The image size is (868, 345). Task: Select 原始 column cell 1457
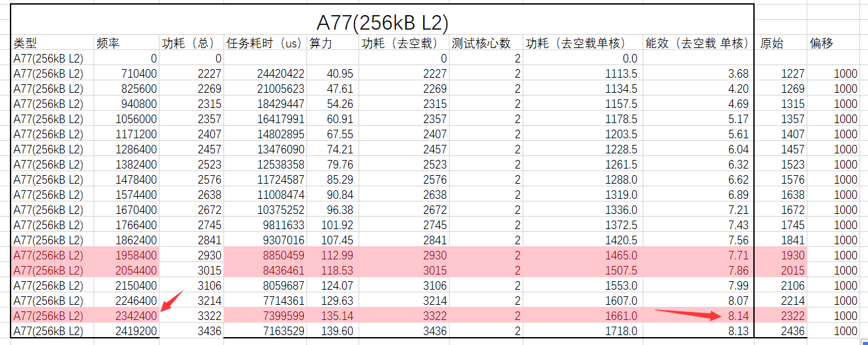pos(782,149)
